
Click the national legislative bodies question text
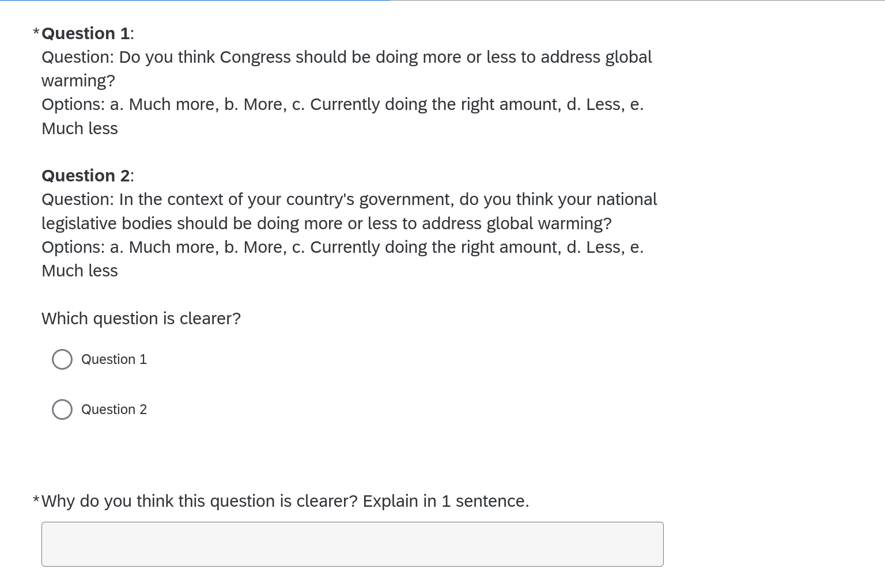[349, 211]
